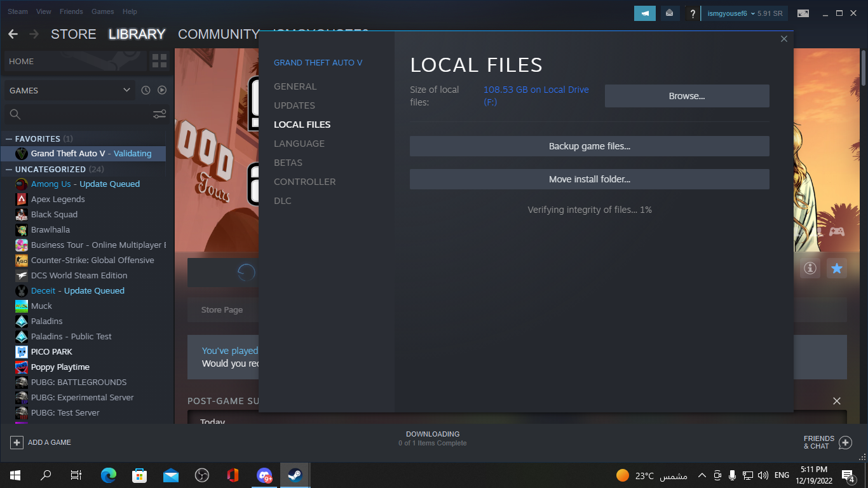Image resolution: width=868 pixels, height=488 pixels.
Task: Open Discord from taskbar
Action: (264, 475)
